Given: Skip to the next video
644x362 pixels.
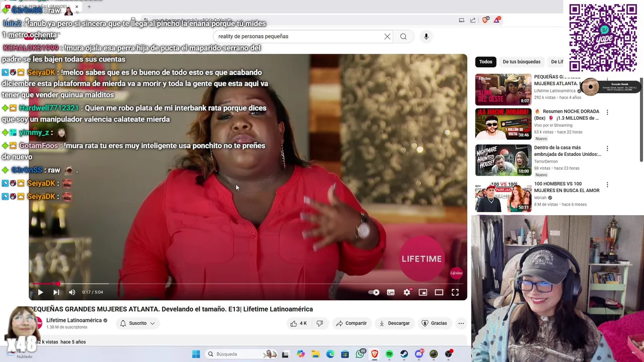Looking at the screenshot, I should click(x=56, y=292).
